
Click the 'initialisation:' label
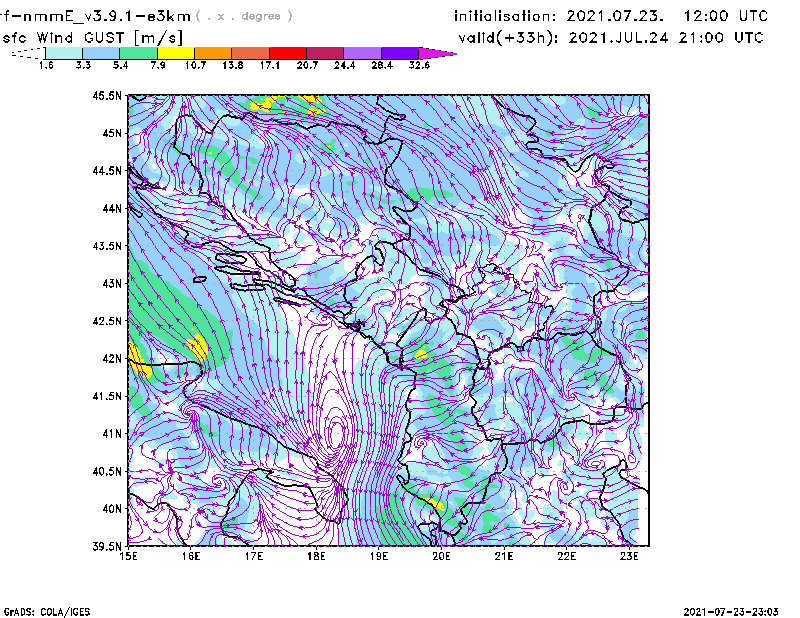coord(505,16)
